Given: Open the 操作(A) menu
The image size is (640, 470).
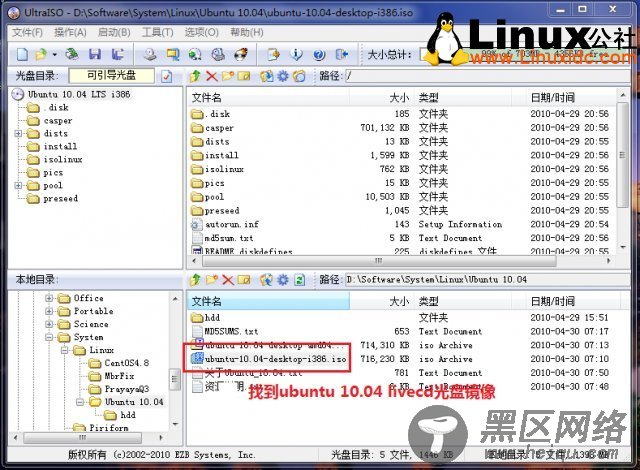Looking at the screenshot, I should click(x=70, y=32).
